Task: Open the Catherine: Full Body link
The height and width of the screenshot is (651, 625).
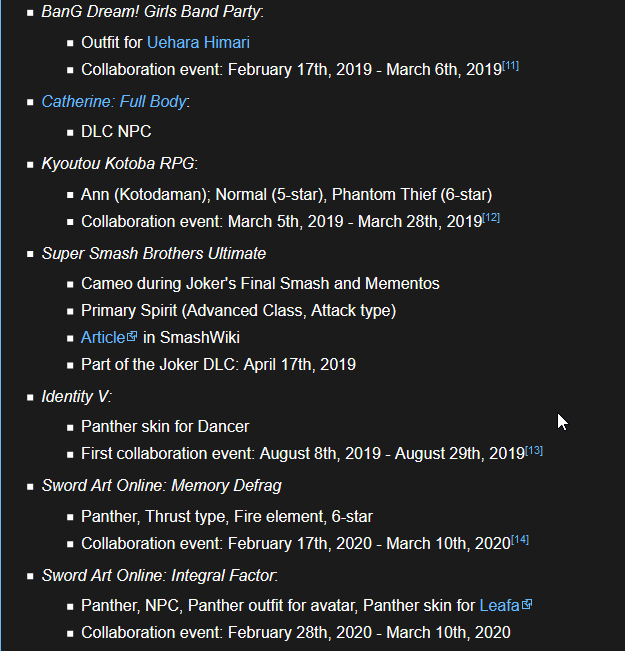Action: [113, 101]
